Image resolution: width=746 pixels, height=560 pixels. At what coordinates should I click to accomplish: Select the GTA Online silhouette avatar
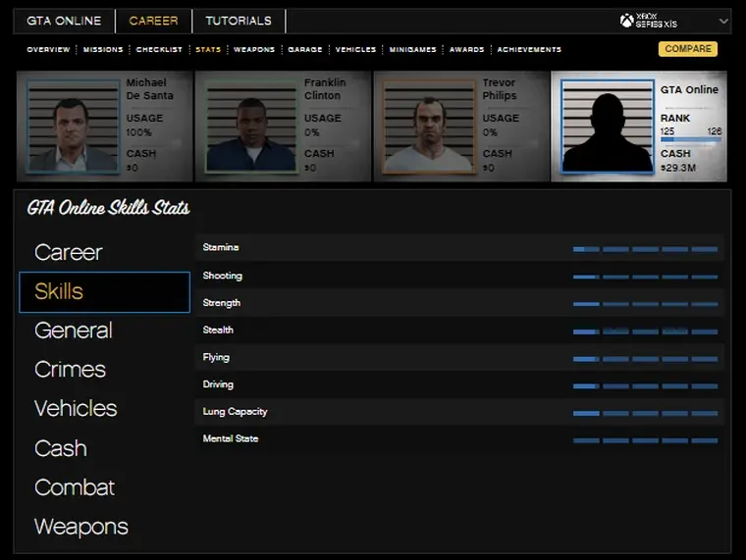coord(607,127)
